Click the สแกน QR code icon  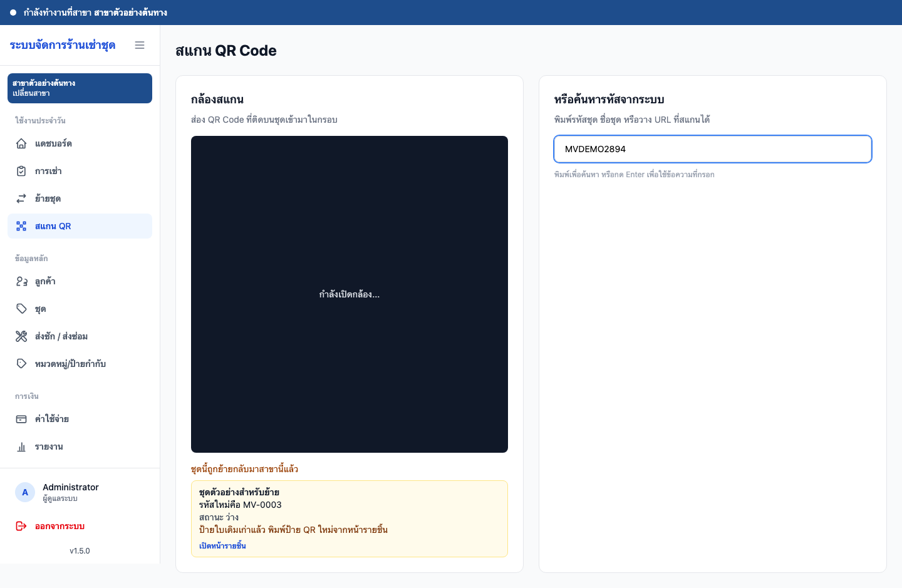pos(21,226)
